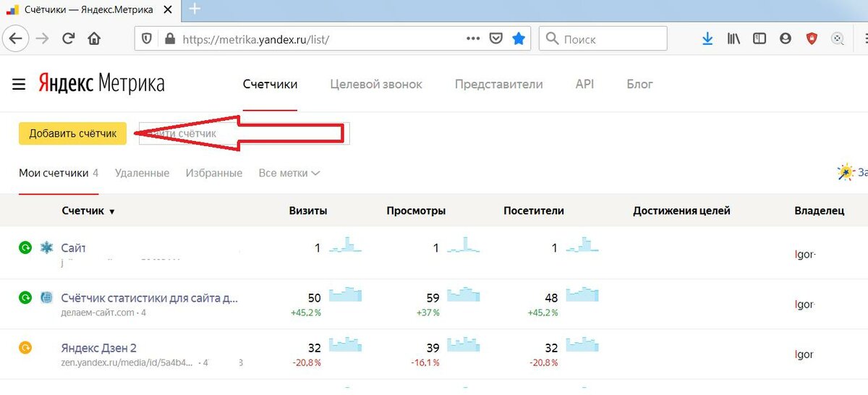Click green status icon of Сайт counter
The width and height of the screenshot is (868, 395).
click(x=25, y=248)
